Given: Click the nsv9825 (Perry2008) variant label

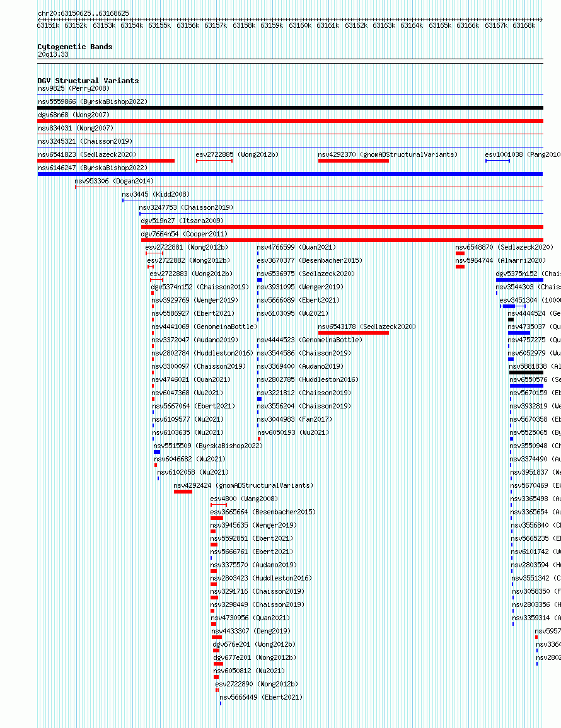Looking at the screenshot, I should click(73, 88).
